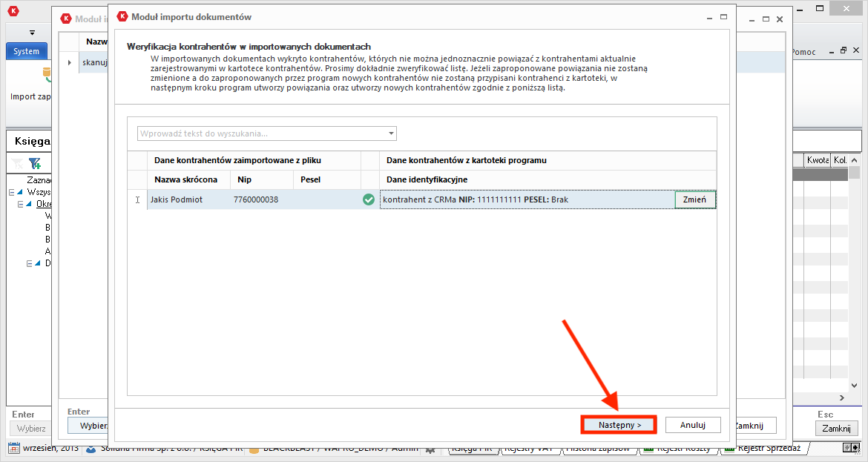The height and width of the screenshot is (462, 868).
Task: Click Zmień for the contractor row
Action: click(x=694, y=200)
